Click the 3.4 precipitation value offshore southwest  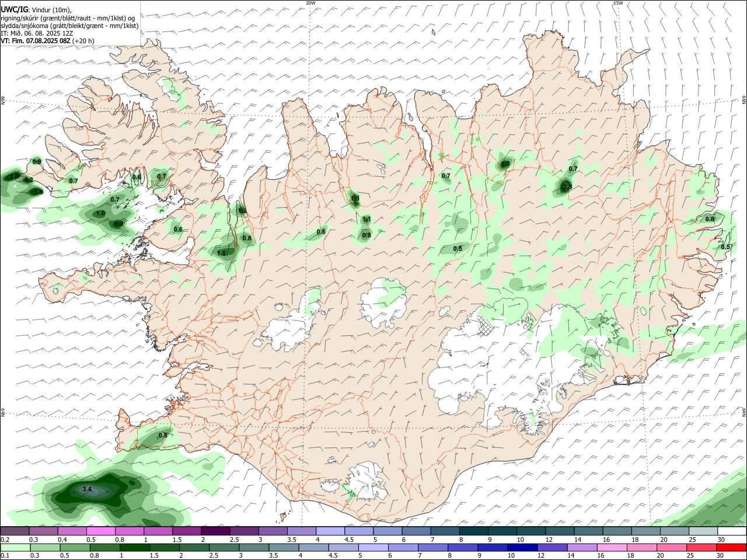[87, 489]
